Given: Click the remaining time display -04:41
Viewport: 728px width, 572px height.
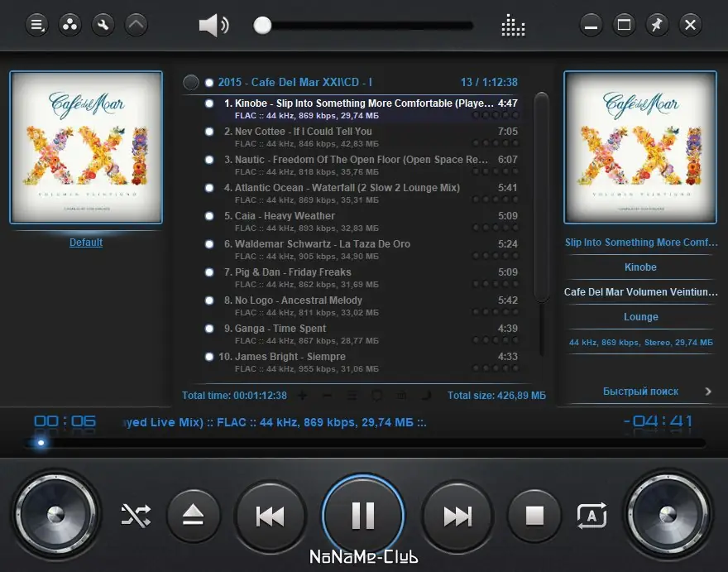Looking at the screenshot, I should point(659,421).
